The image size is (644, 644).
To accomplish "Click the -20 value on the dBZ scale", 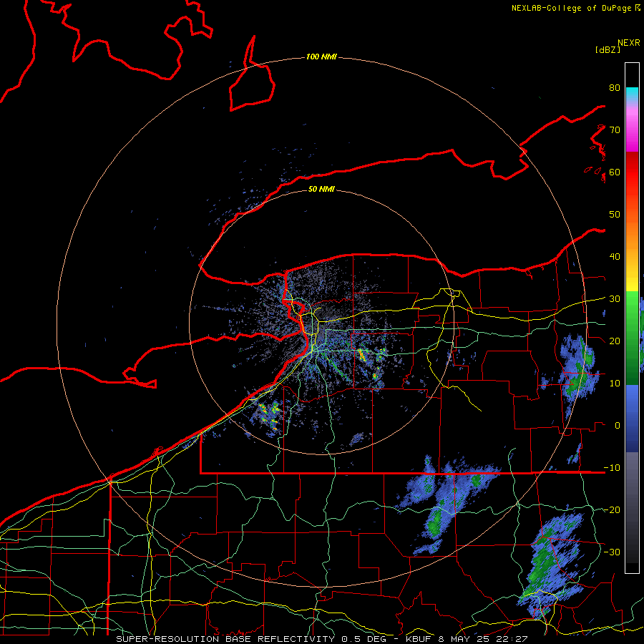I will (612, 510).
